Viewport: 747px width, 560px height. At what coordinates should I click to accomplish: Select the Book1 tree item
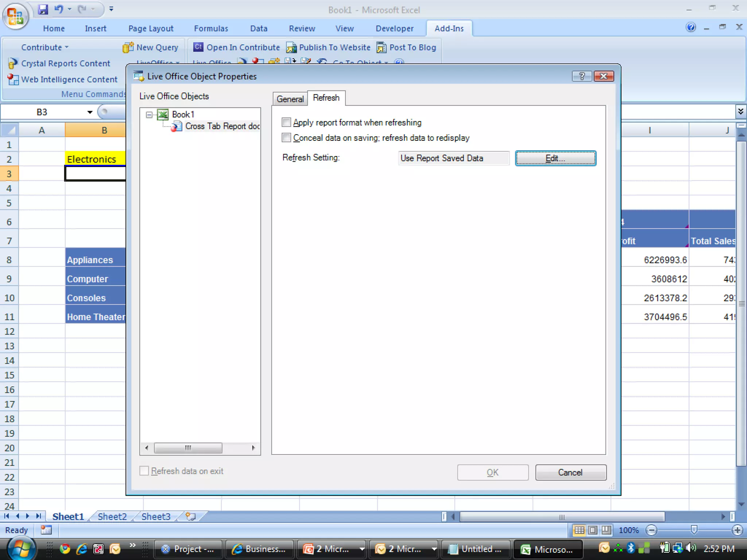tap(183, 114)
